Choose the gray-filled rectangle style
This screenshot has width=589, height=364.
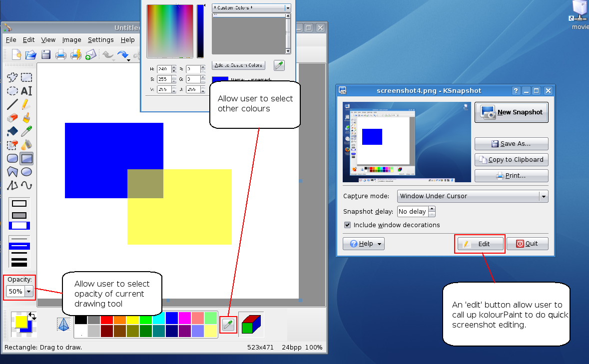pos(19,215)
